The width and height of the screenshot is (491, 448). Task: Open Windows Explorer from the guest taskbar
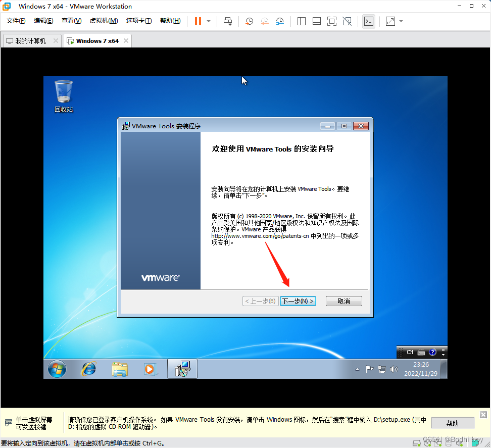pos(120,369)
